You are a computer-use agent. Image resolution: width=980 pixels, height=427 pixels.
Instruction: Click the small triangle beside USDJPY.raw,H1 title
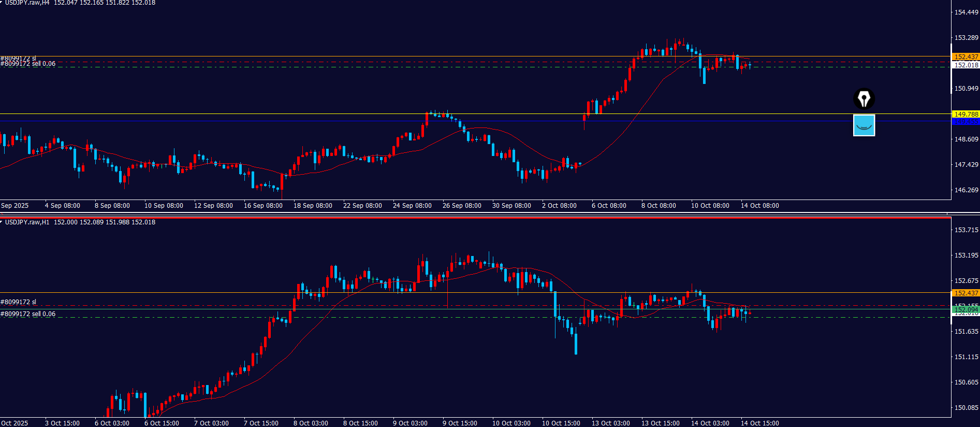[x=2, y=222]
